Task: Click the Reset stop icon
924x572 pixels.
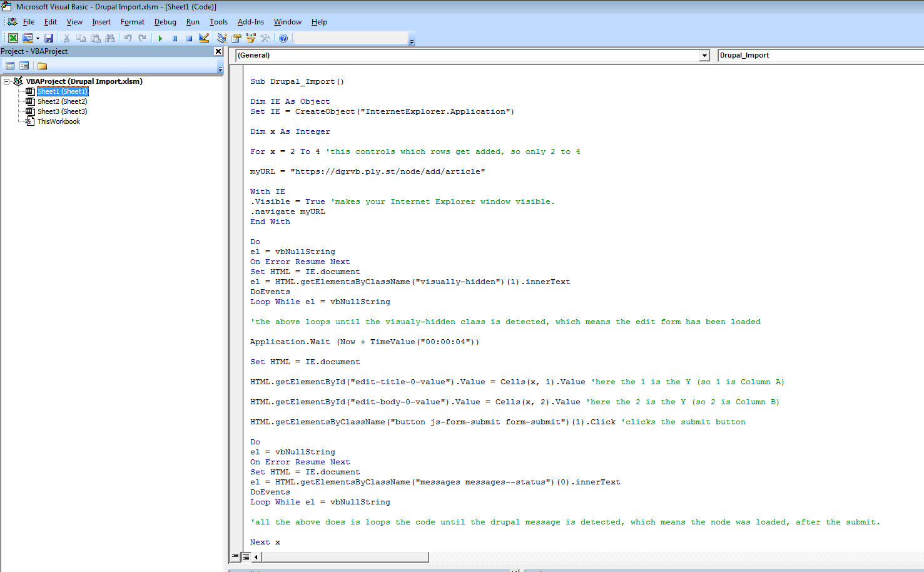Action: tap(189, 38)
